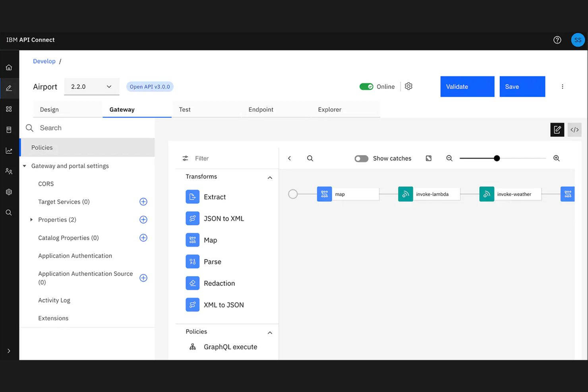Click the zoom in magnifier icon
Image resolution: width=588 pixels, height=392 pixels.
(x=556, y=158)
